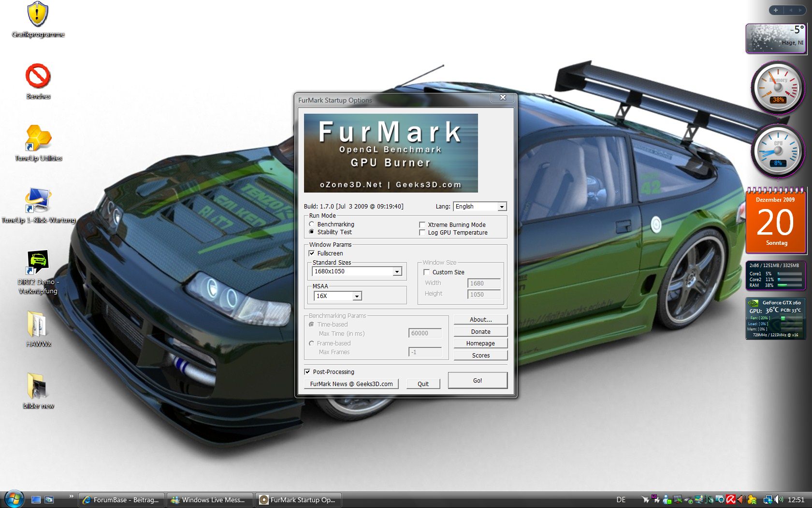Open the bilder new folder
This screenshot has width=812, height=508.
(x=38, y=391)
